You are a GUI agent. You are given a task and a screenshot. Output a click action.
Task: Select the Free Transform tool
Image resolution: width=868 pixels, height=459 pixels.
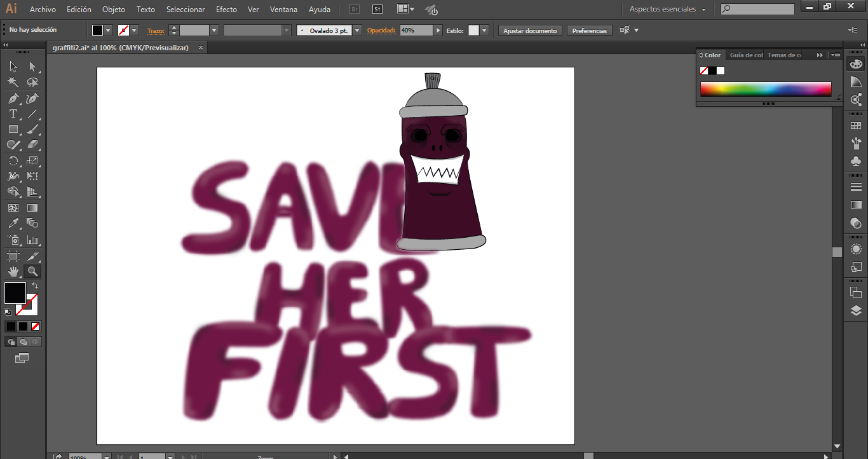(32, 177)
